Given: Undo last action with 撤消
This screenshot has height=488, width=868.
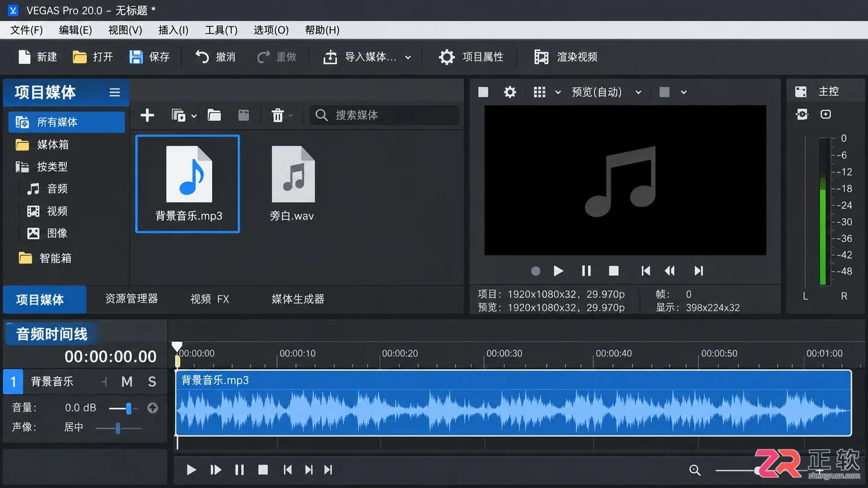Looking at the screenshot, I should coord(215,57).
